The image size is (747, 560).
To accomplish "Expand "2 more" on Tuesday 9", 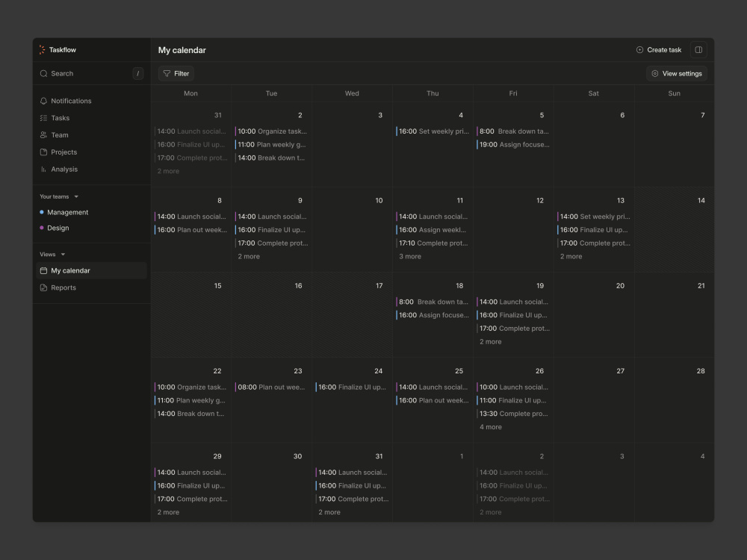I will click(x=249, y=256).
